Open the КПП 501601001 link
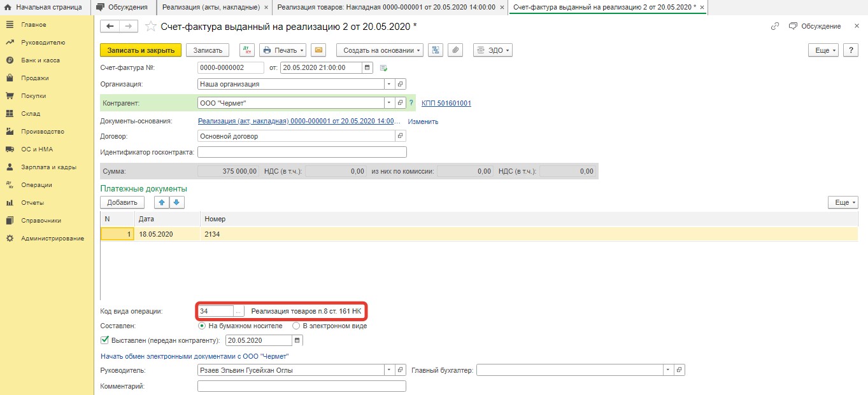Screen dimensions: 868x395 [x=446, y=103]
